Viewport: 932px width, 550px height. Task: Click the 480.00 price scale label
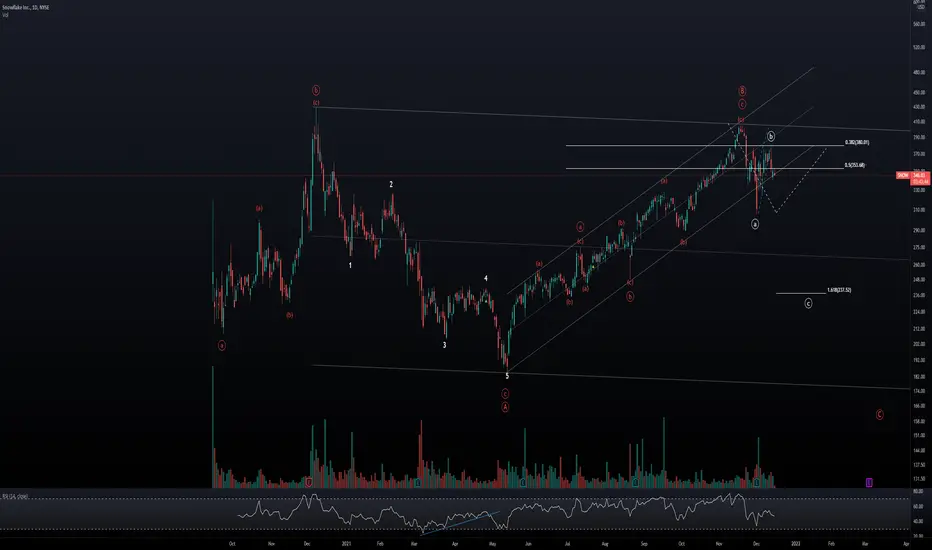coord(918,72)
